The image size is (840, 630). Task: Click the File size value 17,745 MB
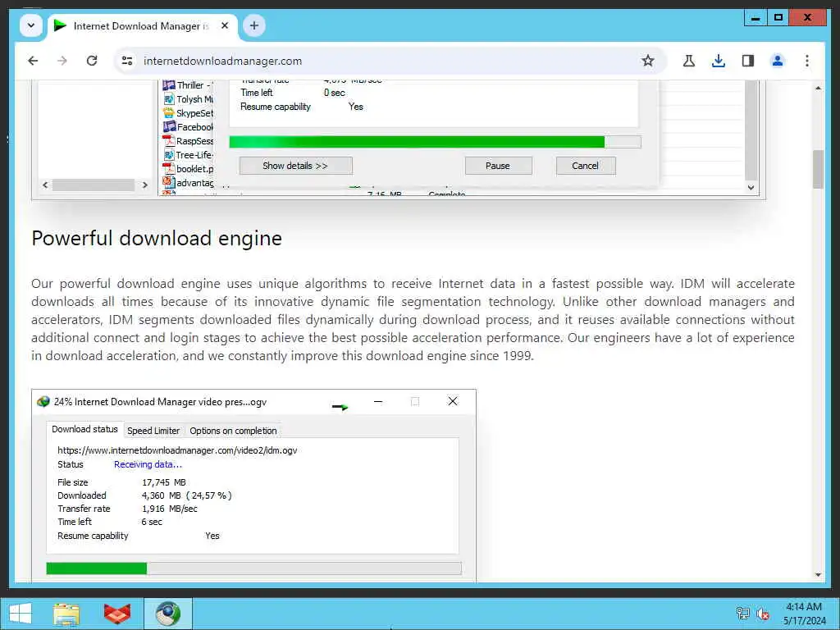[x=164, y=482]
